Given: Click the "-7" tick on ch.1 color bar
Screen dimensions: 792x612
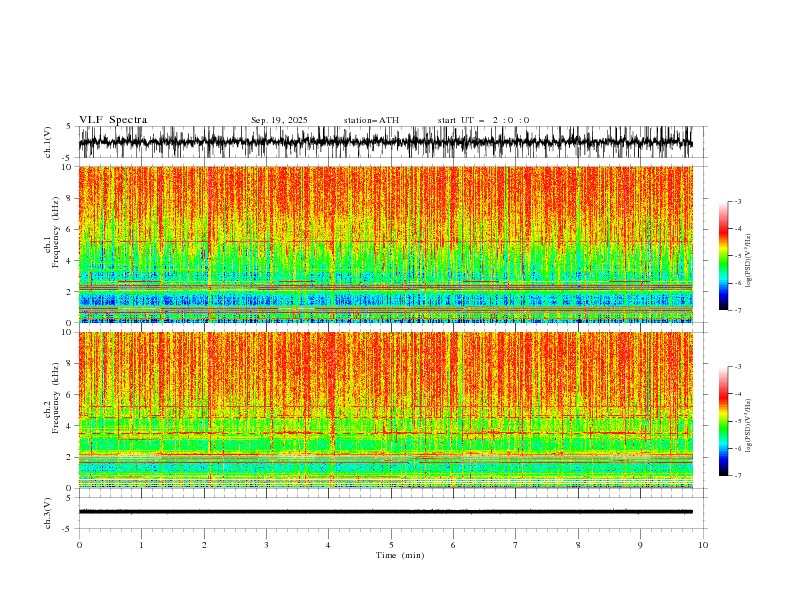Looking at the screenshot, I should point(737,310).
